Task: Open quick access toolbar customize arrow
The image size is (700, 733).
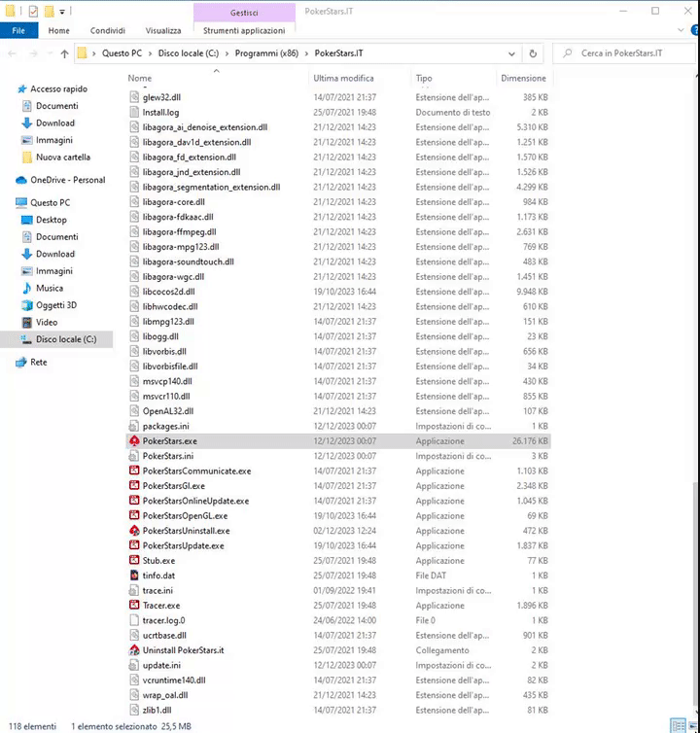Action: click(x=62, y=12)
